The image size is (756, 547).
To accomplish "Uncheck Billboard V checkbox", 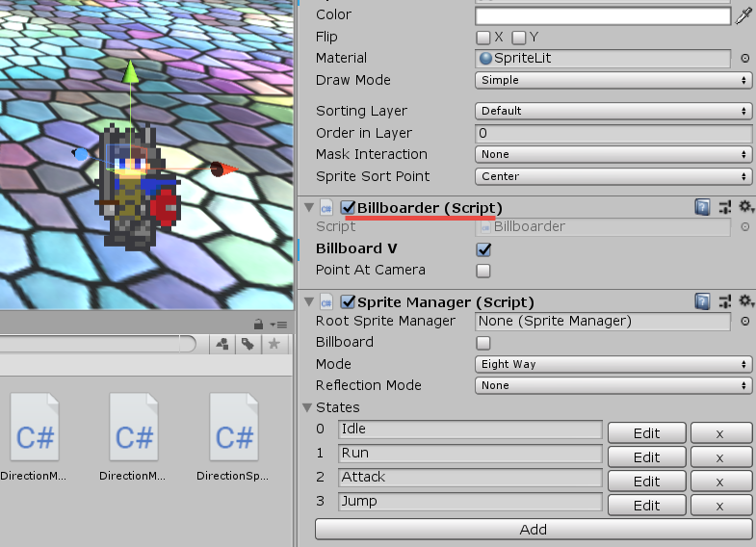I will [483, 249].
